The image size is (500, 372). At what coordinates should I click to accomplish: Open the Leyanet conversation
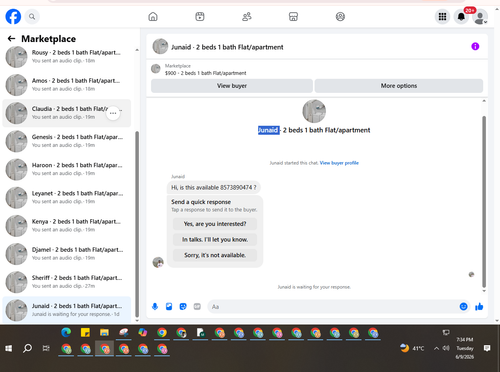pos(67,197)
